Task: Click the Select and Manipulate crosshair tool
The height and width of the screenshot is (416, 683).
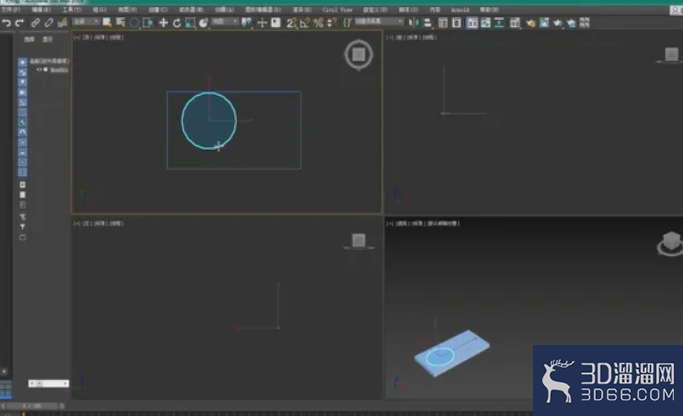Action: point(262,23)
